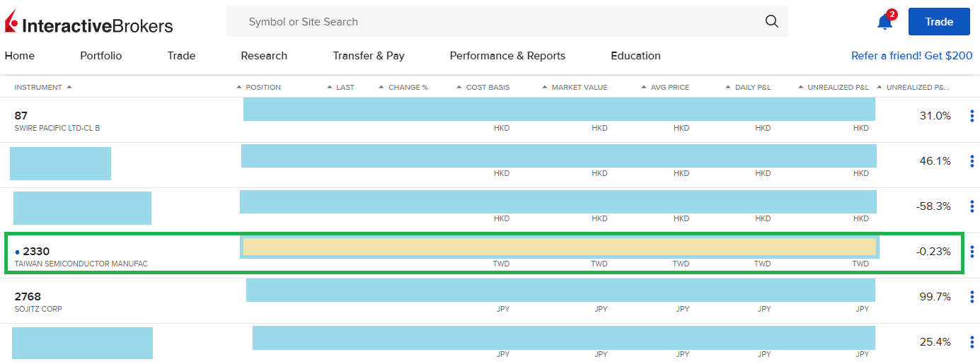Open the Trade navigation menu item
This screenshot has height=364, width=980.
tap(181, 56)
